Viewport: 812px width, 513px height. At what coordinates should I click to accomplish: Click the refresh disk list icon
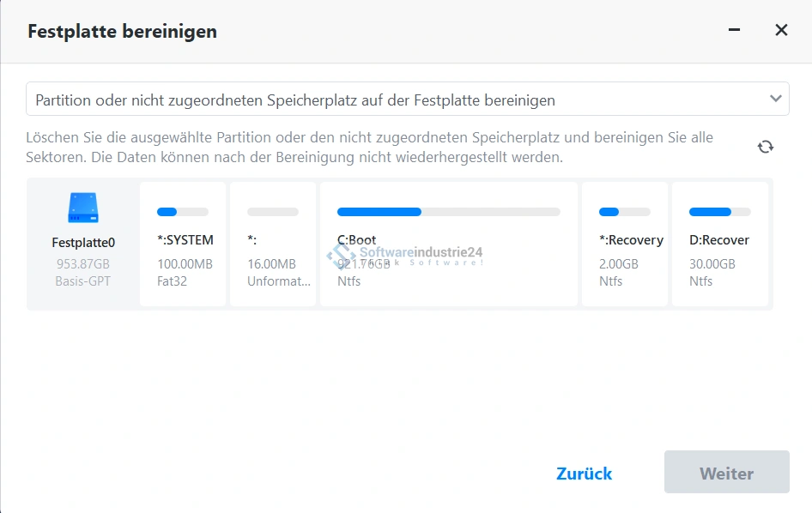point(766,147)
